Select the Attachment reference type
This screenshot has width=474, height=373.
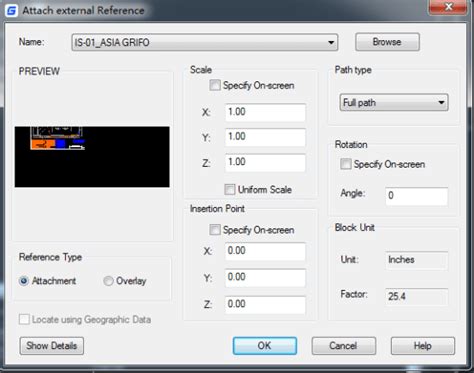click(x=24, y=281)
